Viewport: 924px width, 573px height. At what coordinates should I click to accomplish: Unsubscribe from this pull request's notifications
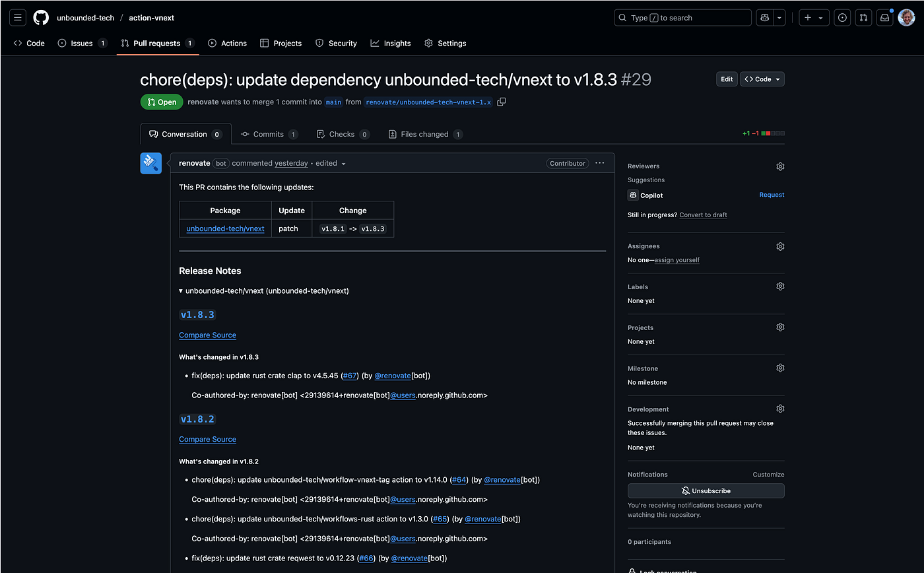coord(706,490)
